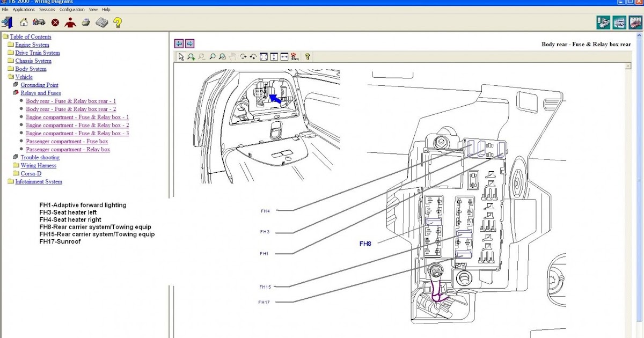Collapse the open Vehicle folder icon

11,77
